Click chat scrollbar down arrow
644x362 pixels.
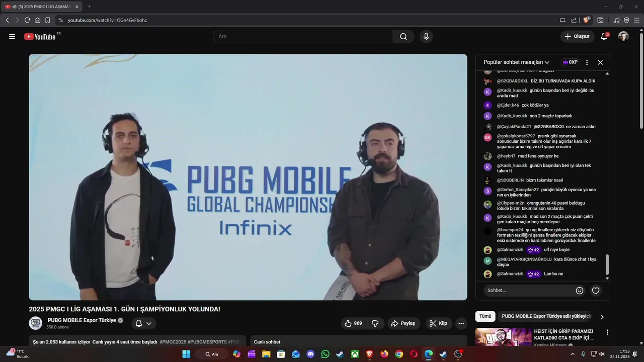[607, 278]
